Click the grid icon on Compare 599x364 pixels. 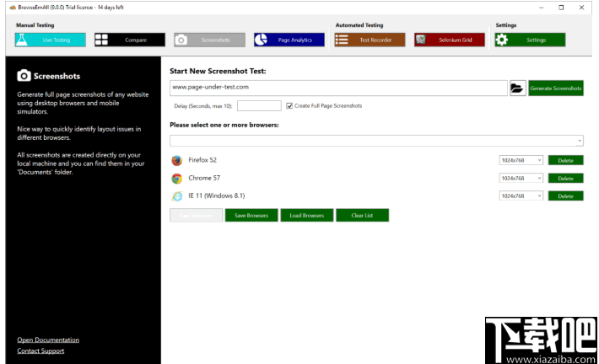click(101, 40)
